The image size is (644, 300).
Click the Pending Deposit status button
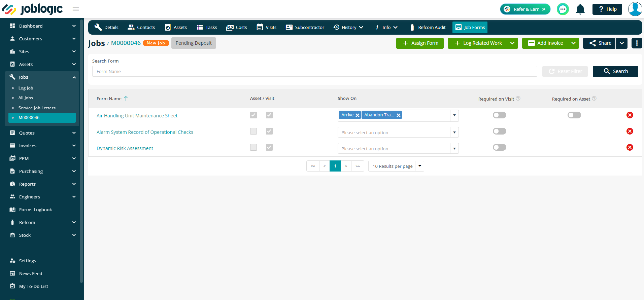(194, 43)
